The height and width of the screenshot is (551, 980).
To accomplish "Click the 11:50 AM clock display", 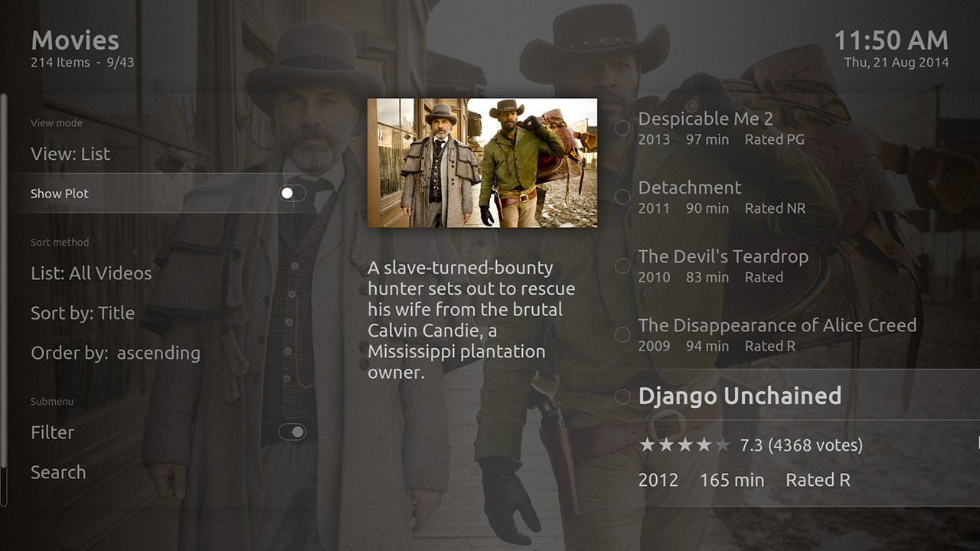I will coord(890,41).
